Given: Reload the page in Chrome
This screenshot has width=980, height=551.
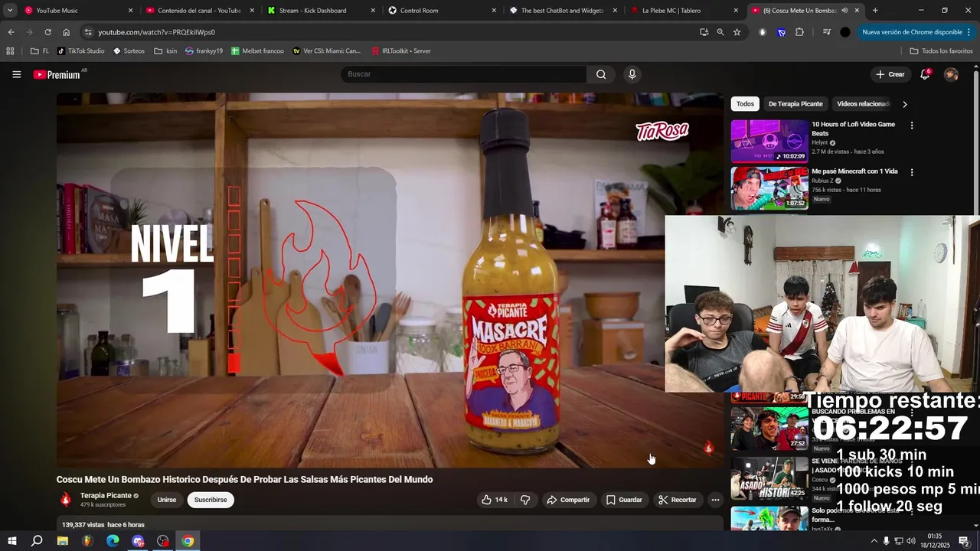Looking at the screenshot, I should (47, 32).
